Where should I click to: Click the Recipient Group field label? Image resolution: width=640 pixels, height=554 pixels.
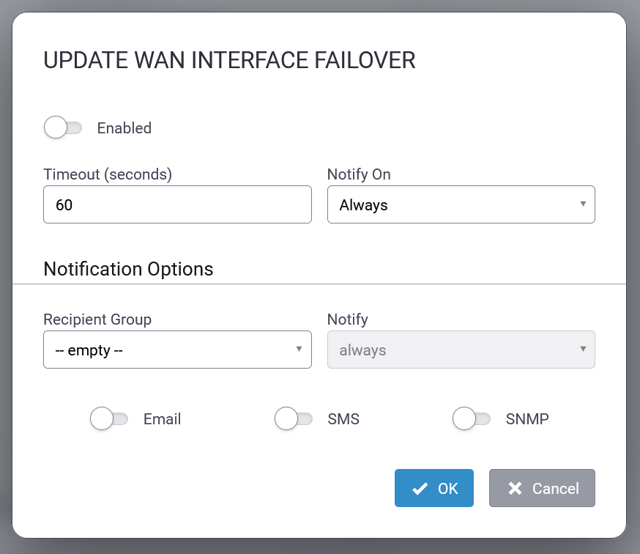tap(97, 319)
